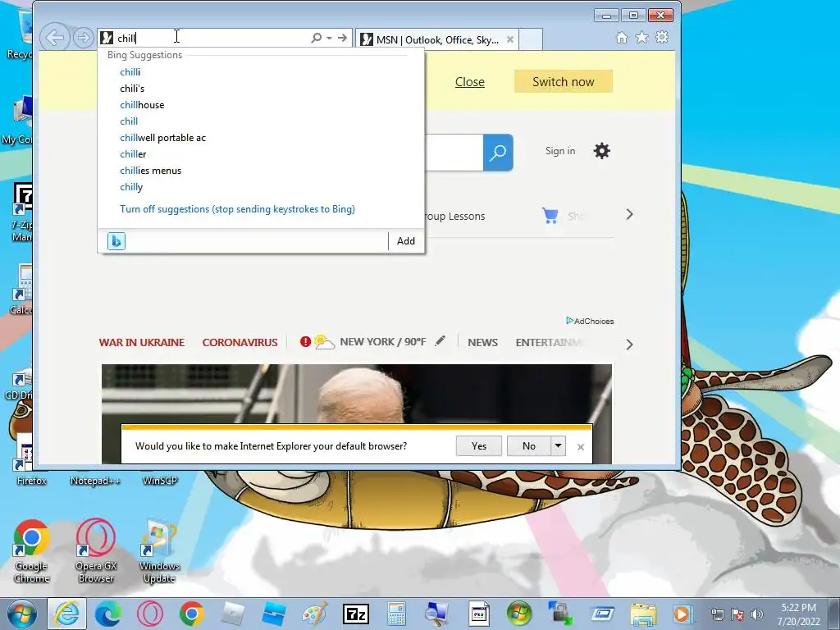840x630 pixels.
Task: Click the AdChoices link
Action: click(590, 321)
